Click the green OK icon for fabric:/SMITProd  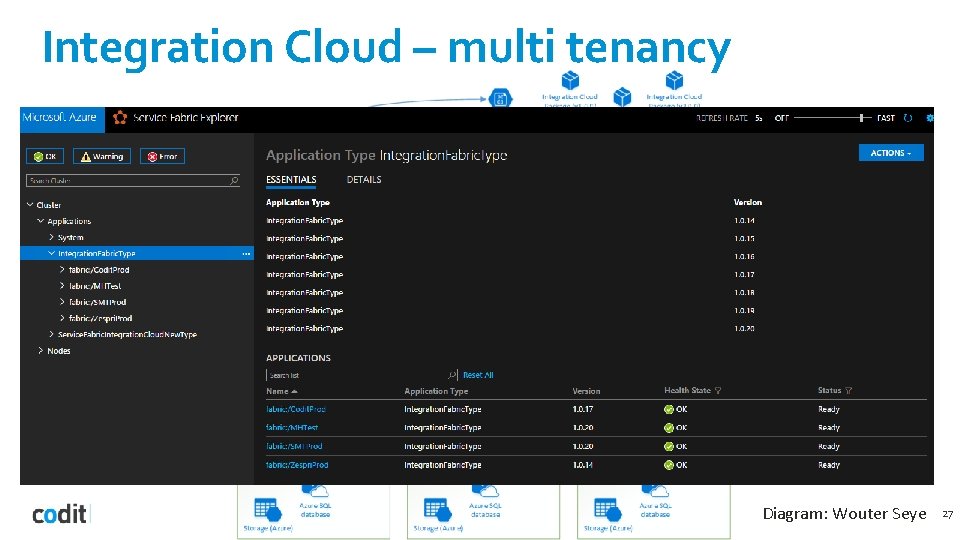[669, 447]
